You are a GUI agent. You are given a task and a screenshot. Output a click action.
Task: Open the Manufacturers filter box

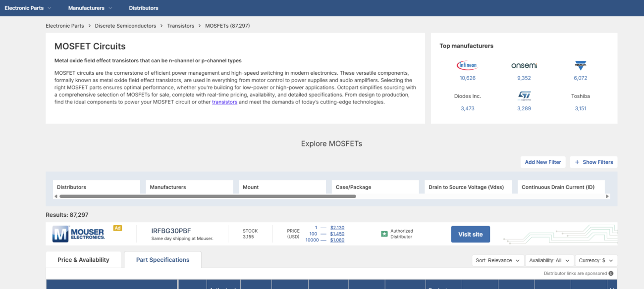(x=189, y=187)
